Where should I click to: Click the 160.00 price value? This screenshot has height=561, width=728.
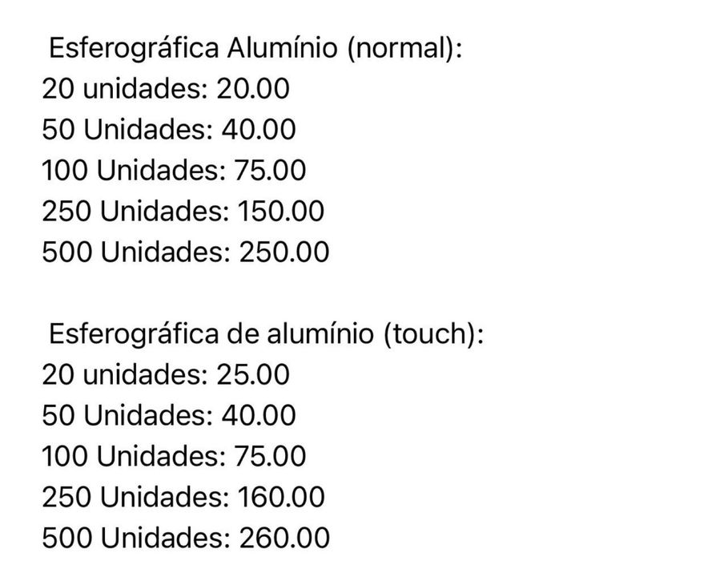point(281,497)
